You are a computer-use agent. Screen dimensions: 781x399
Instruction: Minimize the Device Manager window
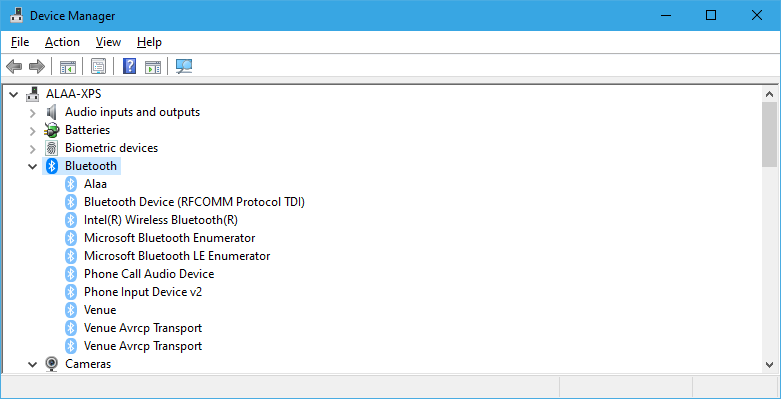tap(665, 15)
